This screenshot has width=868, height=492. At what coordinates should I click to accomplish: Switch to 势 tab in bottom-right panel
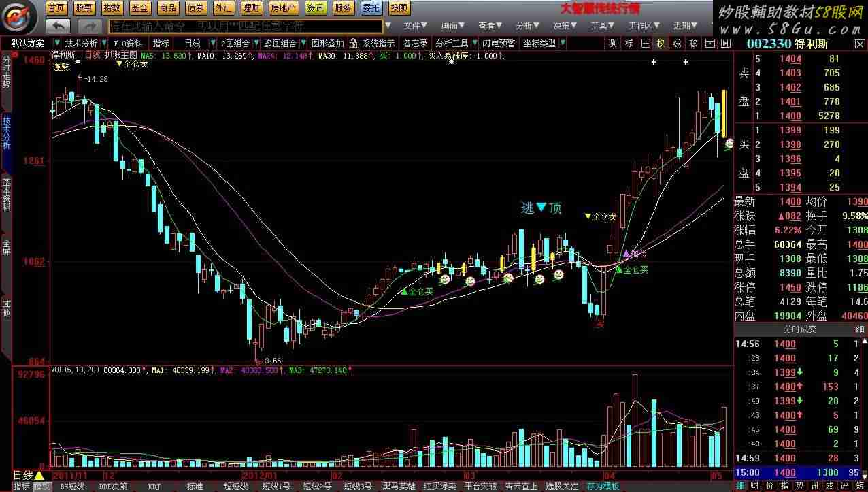tap(800, 487)
